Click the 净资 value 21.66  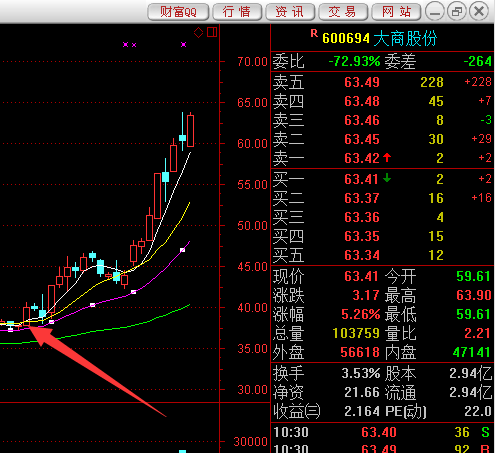tap(362, 392)
